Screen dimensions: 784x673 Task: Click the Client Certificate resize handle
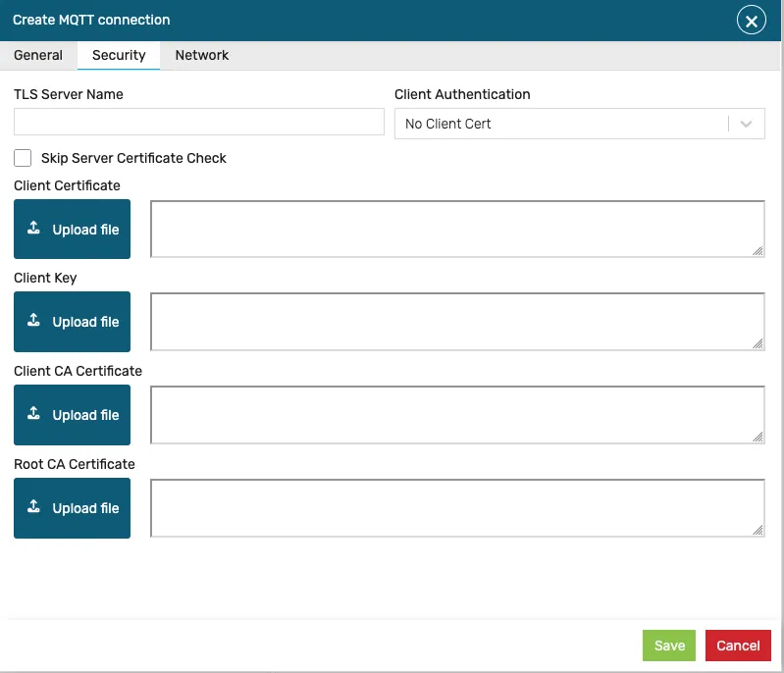tap(758, 251)
